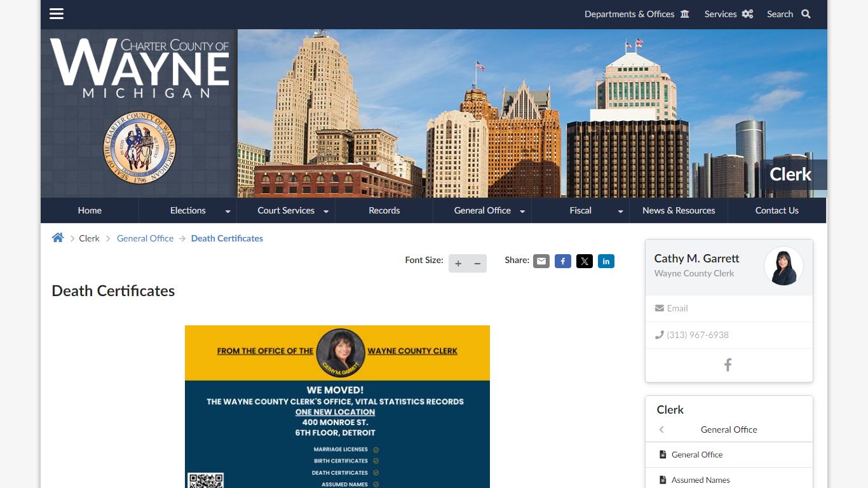
Task: Click the clerk's Email link
Action: [677, 308]
